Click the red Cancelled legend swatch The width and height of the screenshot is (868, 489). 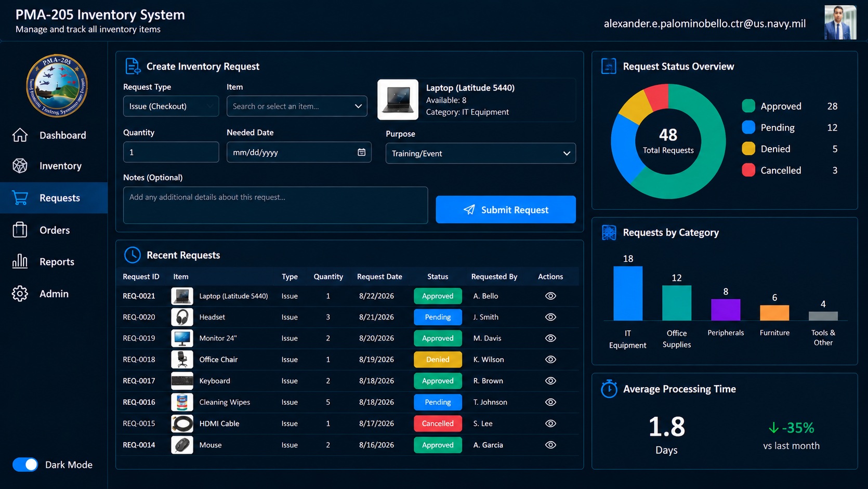click(x=748, y=170)
